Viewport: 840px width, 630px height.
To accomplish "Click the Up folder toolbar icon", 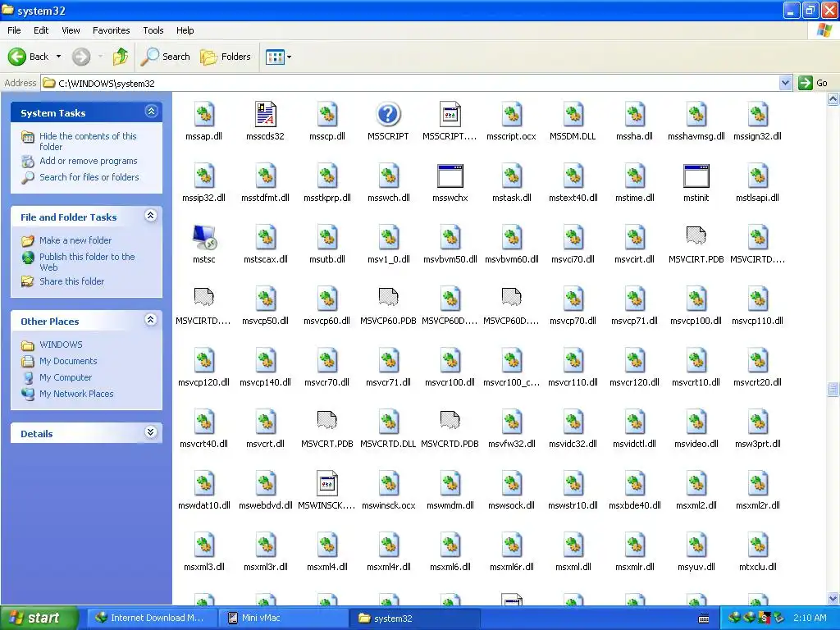I will click(x=121, y=57).
